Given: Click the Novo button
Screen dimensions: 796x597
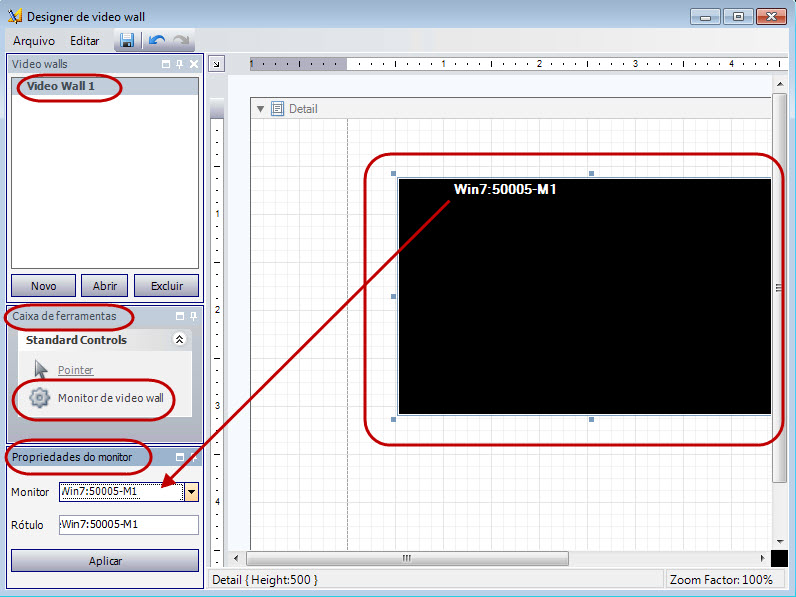Looking at the screenshot, I should click(44, 286).
